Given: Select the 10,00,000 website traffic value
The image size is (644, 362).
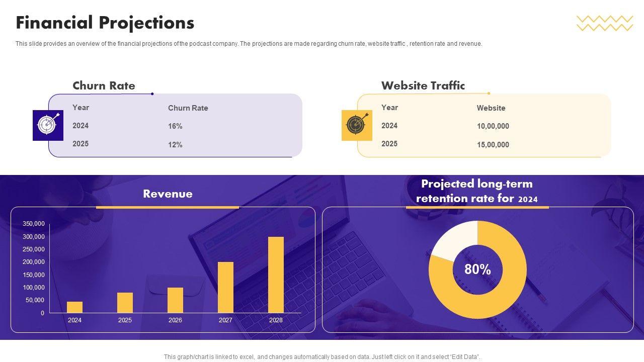Looking at the screenshot, I should point(493,126).
